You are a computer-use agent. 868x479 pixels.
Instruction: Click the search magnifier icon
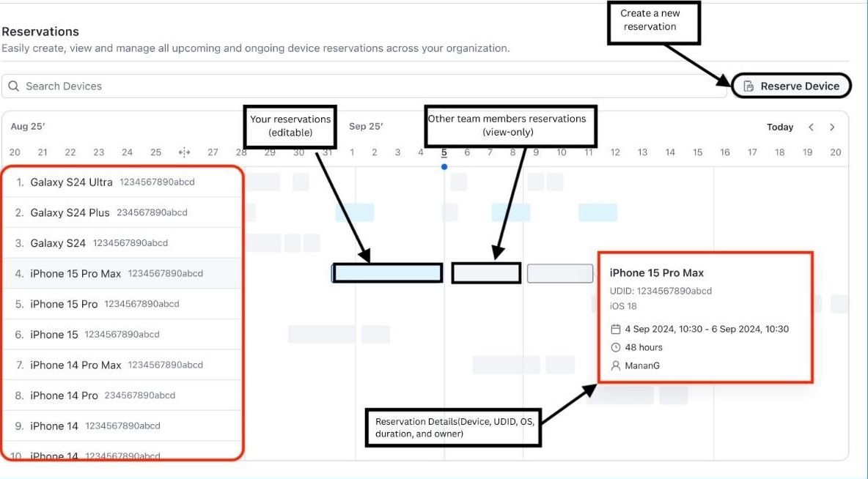(x=14, y=86)
